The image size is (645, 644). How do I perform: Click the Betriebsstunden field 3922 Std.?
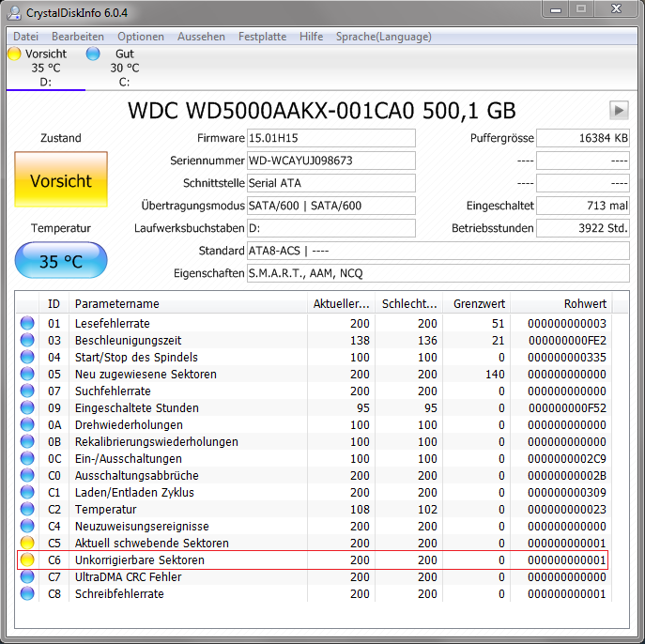[x=583, y=228]
